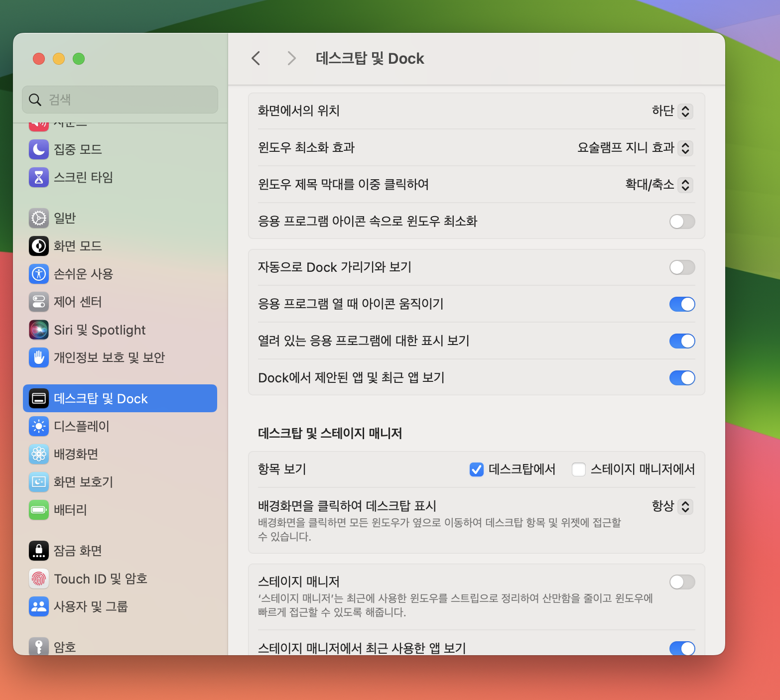Open 손쉬운 사용 settings
Viewport: 780px width, 700px height.
click(x=120, y=274)
